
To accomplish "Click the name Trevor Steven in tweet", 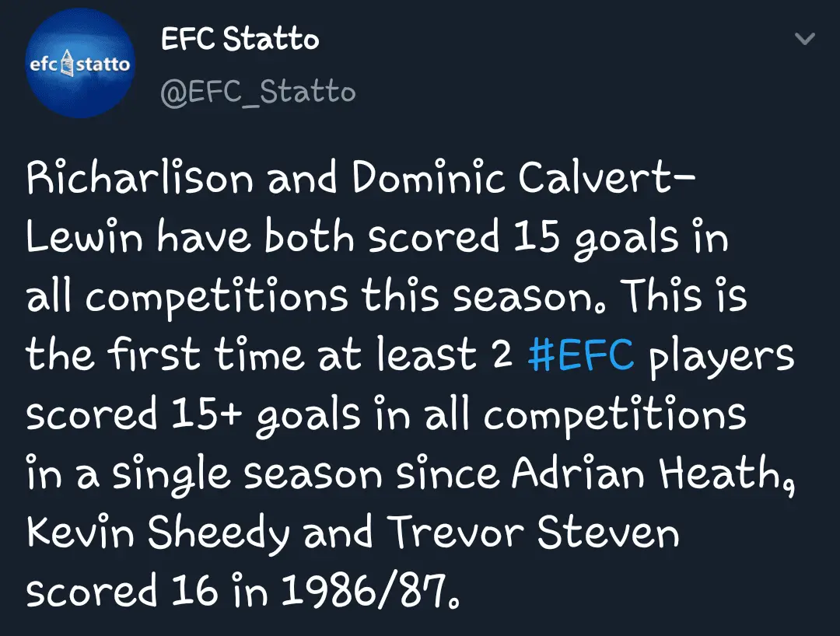I will click(x=534, y=533).
